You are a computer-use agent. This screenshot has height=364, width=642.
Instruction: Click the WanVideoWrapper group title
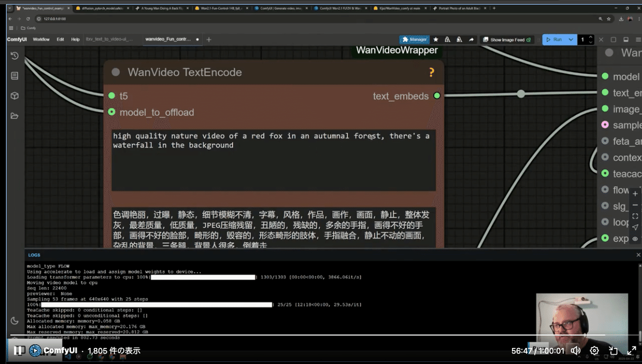point(397,50)
